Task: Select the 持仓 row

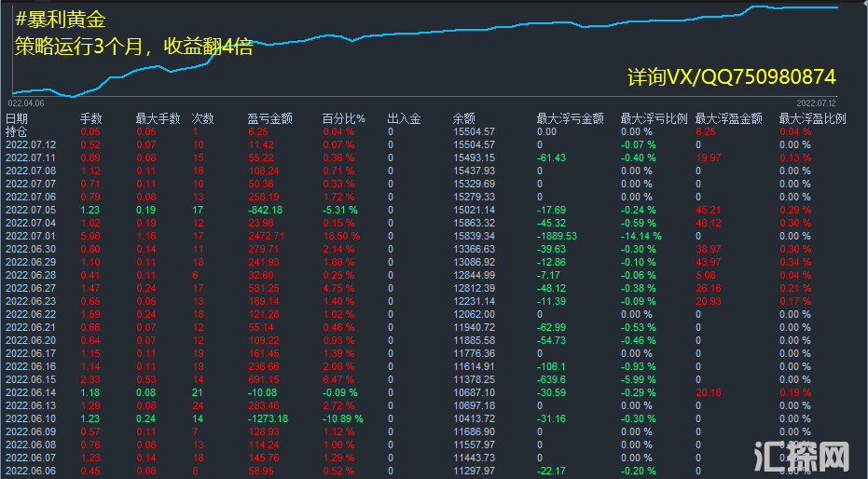Action: click(x=17, y=131)
